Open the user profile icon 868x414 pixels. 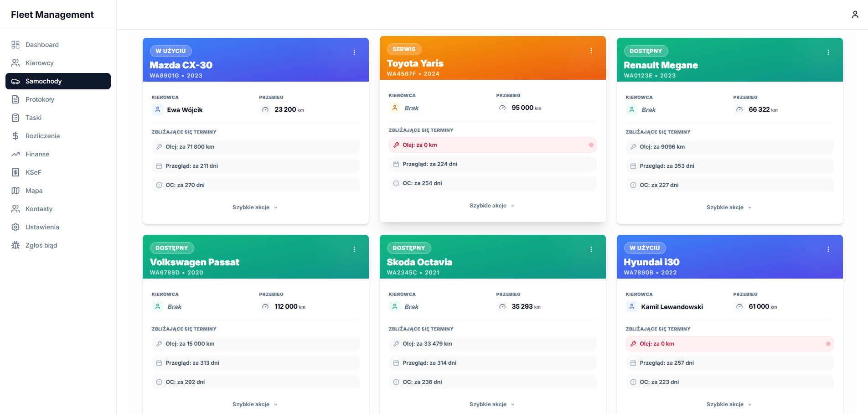pos(855,15)
